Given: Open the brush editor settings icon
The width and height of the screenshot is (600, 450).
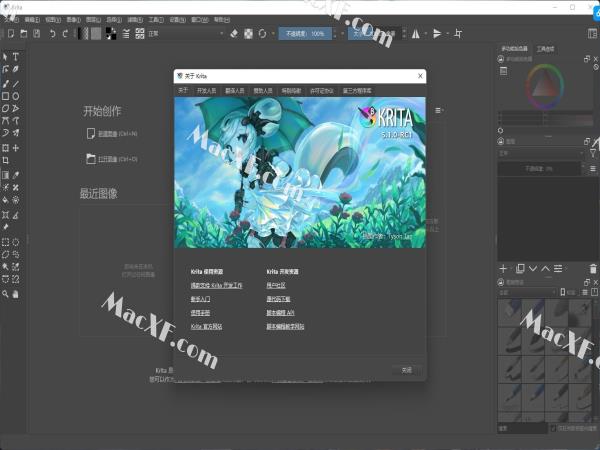Looking at the screenshot, I should (x=126, y=34).
